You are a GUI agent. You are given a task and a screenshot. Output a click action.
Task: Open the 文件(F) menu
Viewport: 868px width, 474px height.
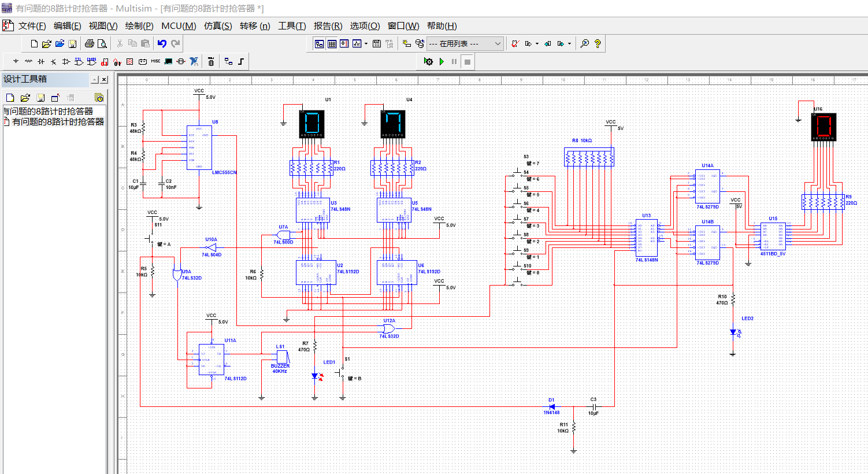pos(32,26)
